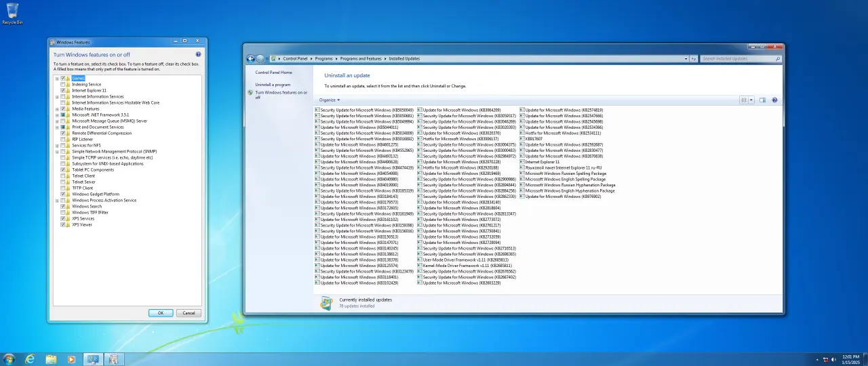Image resolution: width=868 pixels, height=366 pixels.
Task: Open Windows Explorer from the taskbar
Action: click(x=51, y=359)
